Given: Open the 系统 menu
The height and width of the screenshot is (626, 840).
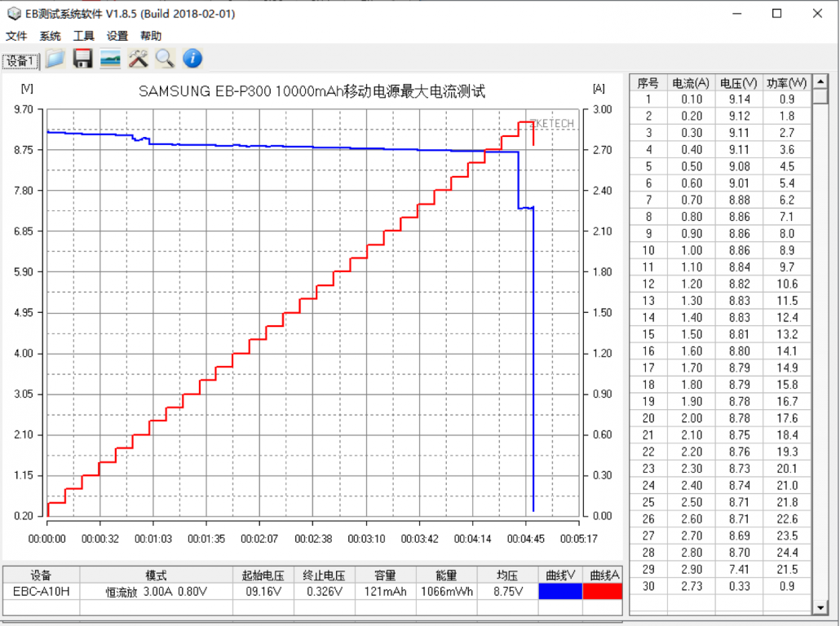Looking at the screenshot, I should tap(50, 36).
